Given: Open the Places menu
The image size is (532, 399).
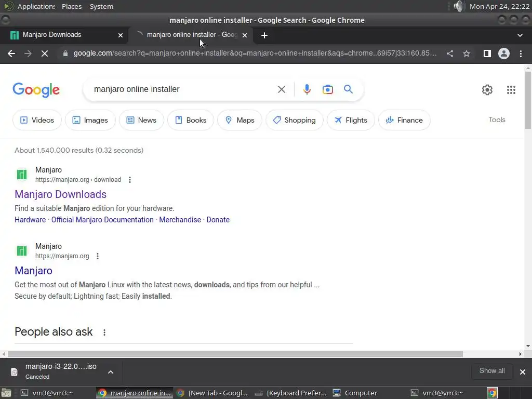Looking at the screenshot, I should 72,6.
